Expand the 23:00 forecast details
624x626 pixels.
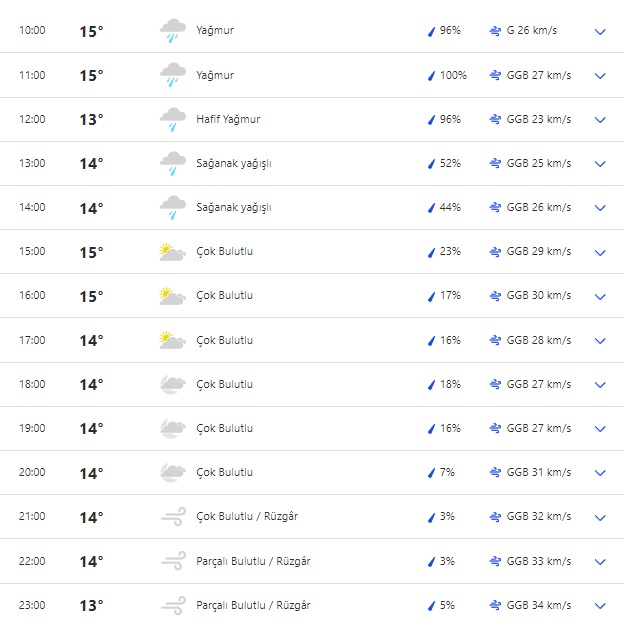(x=600, y=605)
